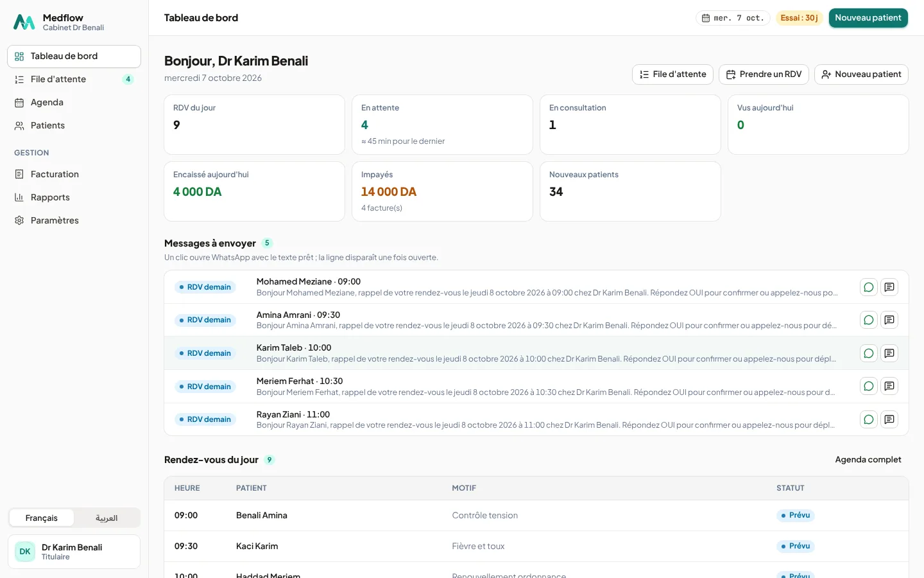Open WhatsApp message for Mohamed Meziane
The width and height of the screenshot is (924, 578).
tap(869, 287)
